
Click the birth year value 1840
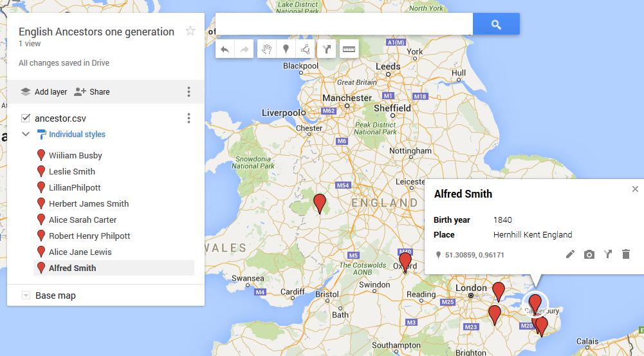point(502,220)
